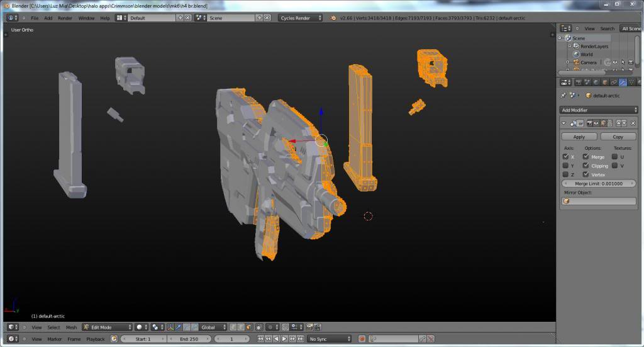The height and width of the screenshot is (347, 644).
Task: Open the Info editor type selector
Action: coord(13,18)
